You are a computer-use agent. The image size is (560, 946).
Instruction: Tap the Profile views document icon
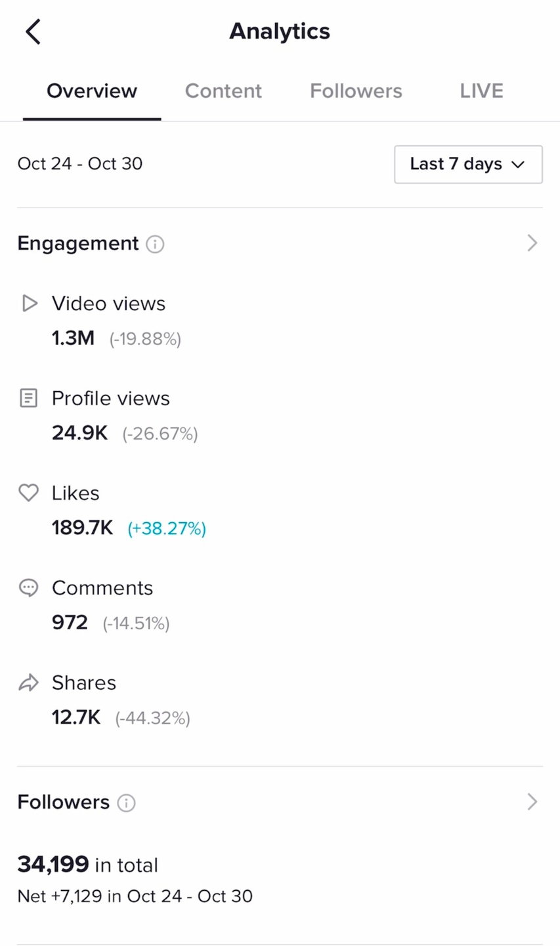tap(28, 398)
